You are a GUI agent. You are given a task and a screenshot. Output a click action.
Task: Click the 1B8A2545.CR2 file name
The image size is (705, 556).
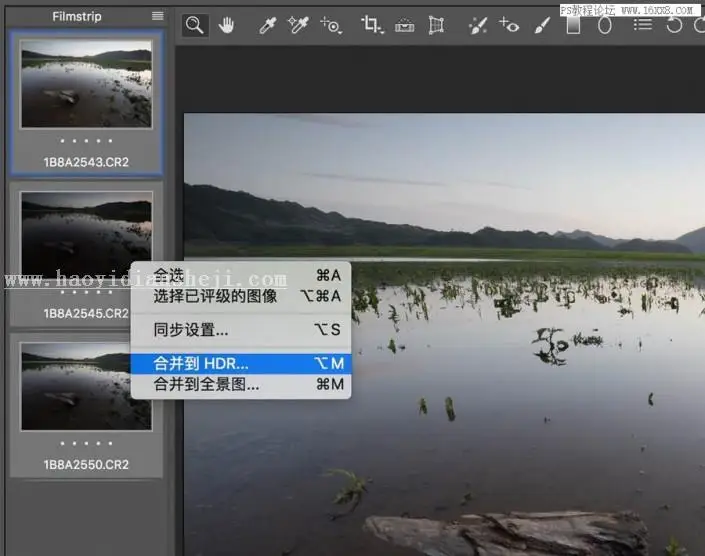(x=86, y=313)
